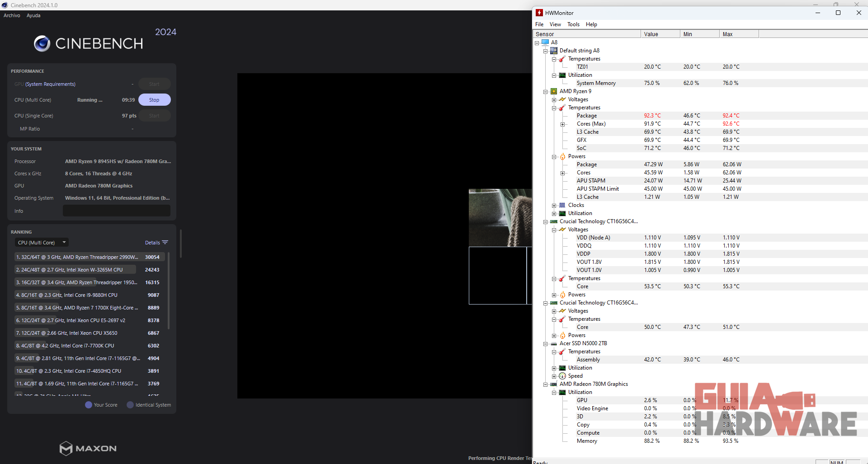The width and height of the screenshot is (868, 464).
Task: Open the Archivo menu in Cinebench
Action: pos(12,15)
